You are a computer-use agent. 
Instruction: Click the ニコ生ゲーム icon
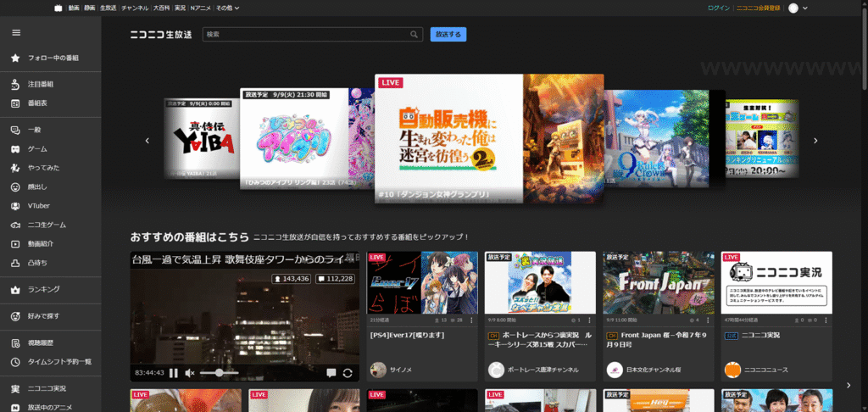pyautogui.click(x=15, y=225)
